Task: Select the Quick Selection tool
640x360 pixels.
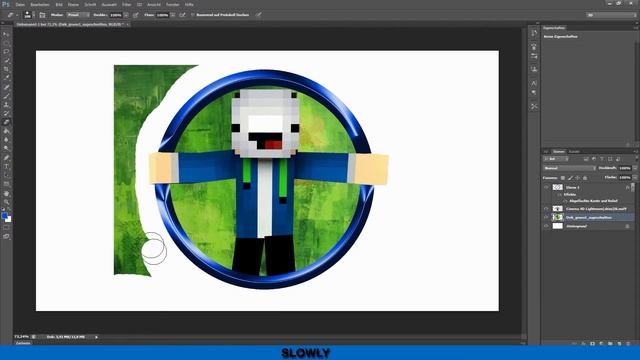Action: pyautogui.click(x=6, y=61)
